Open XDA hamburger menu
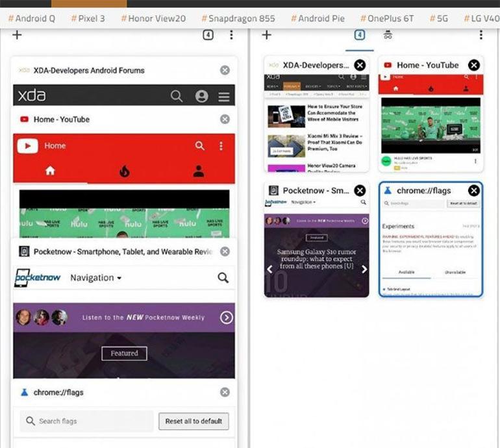This screenshot has width=500, height=448. [224, 96]
